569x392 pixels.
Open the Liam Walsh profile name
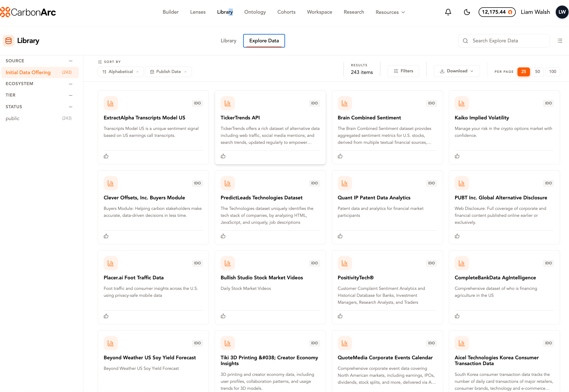(535, 12)
